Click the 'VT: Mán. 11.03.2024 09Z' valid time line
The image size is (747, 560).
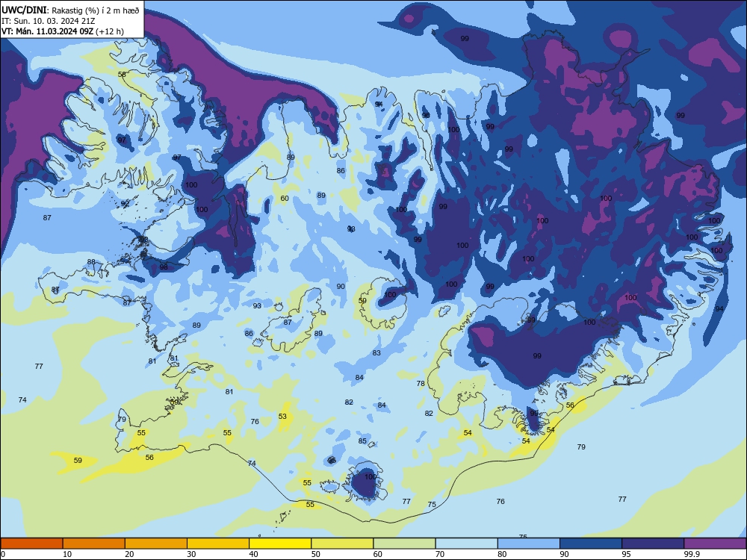(63, 31)
